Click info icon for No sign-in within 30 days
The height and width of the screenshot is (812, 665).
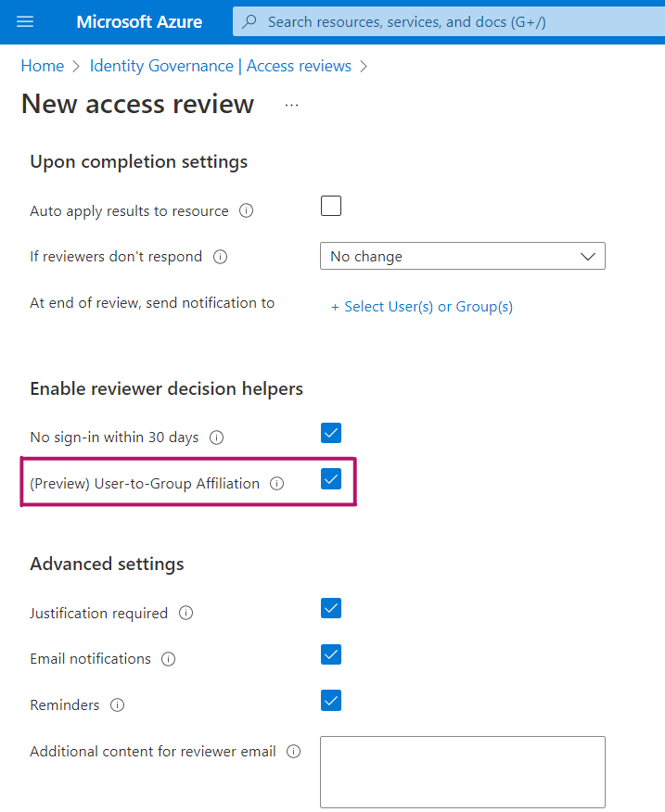217,437
